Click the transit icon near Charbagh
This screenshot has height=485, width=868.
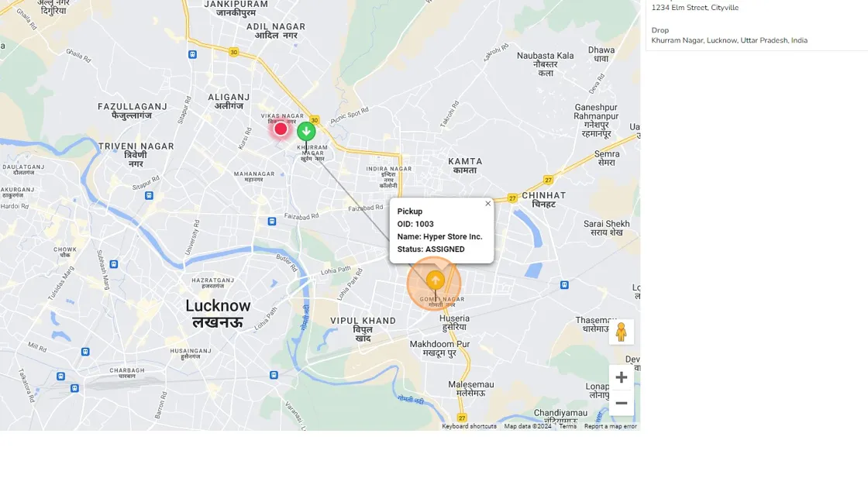click(74, 388)
